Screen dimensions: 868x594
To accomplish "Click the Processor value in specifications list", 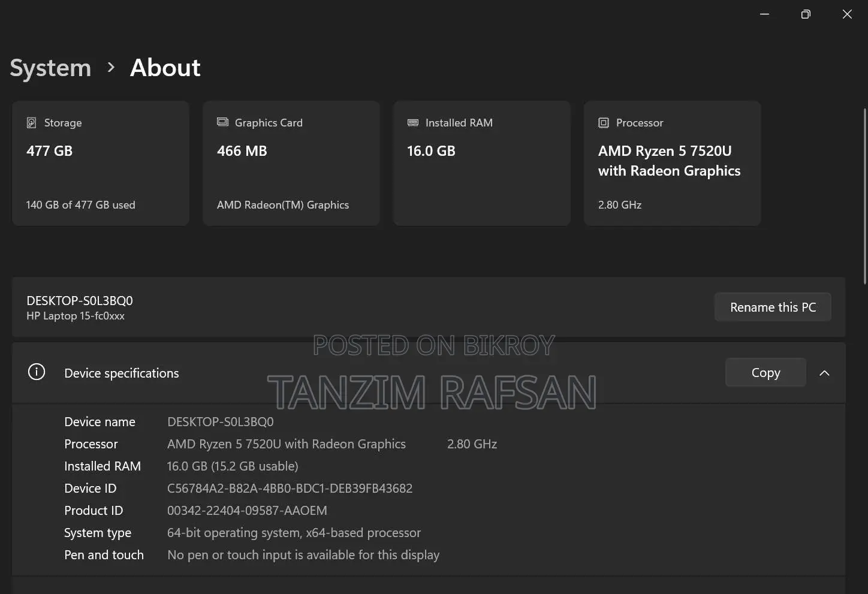I will (287, 444).
